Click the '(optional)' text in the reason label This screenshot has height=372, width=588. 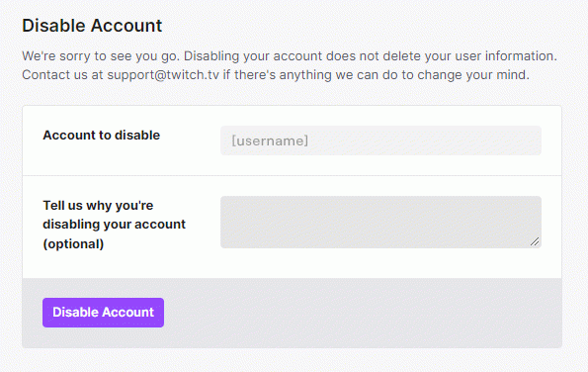pos(73,244)
